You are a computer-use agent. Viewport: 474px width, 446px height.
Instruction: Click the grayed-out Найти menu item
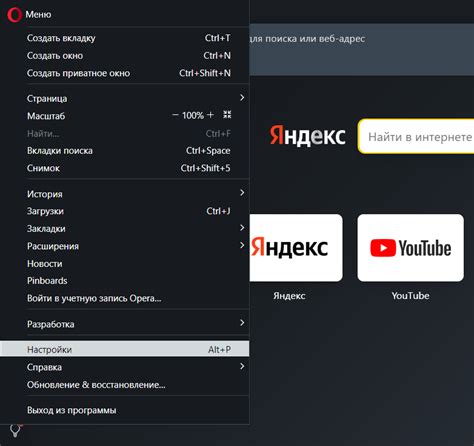pyautogui.click(x=125, y=133)
